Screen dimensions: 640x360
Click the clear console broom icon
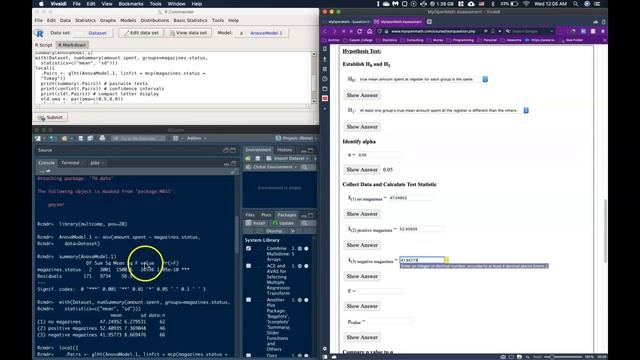click(x=233, y=172)
